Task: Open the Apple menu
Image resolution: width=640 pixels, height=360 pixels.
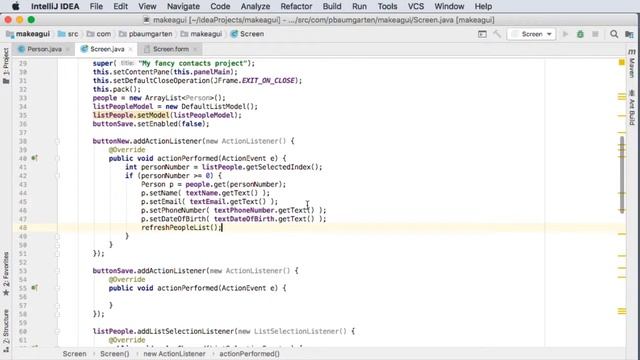Action: point(16,7)
